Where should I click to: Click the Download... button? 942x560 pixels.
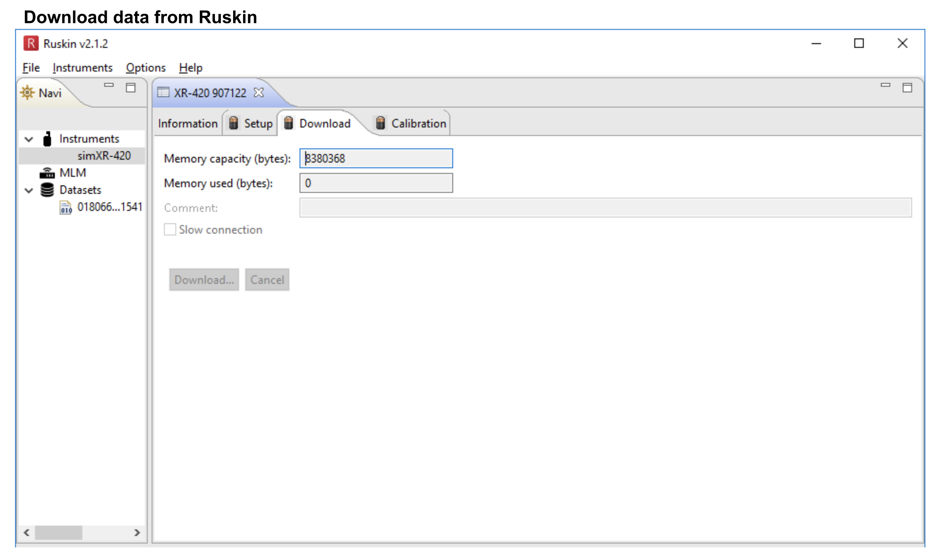tap(204, 280)
